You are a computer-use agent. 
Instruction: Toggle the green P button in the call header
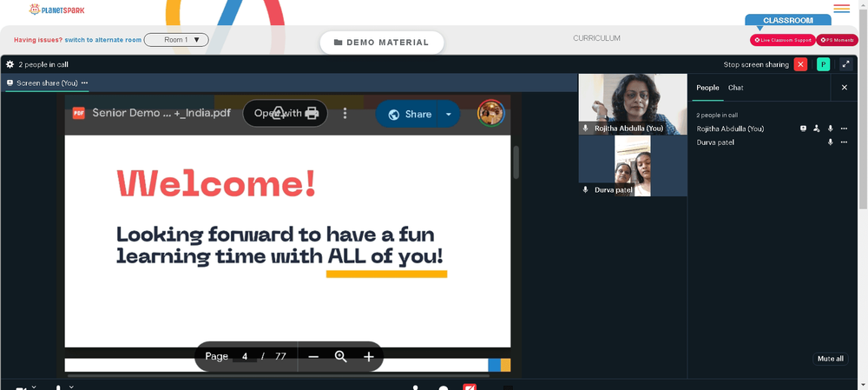(823, 64)
